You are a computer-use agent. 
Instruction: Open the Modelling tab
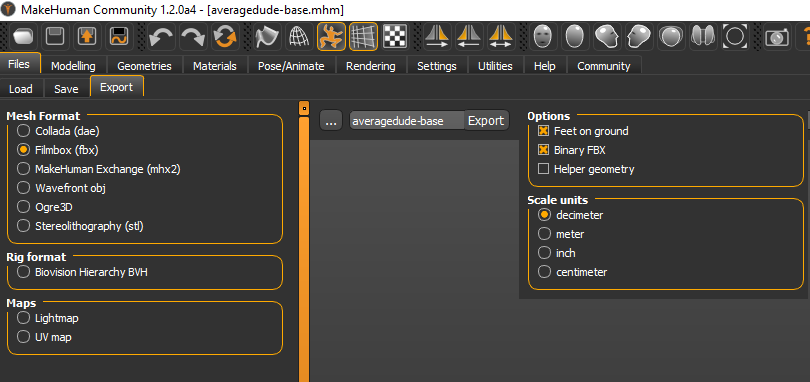click(73, 66)
